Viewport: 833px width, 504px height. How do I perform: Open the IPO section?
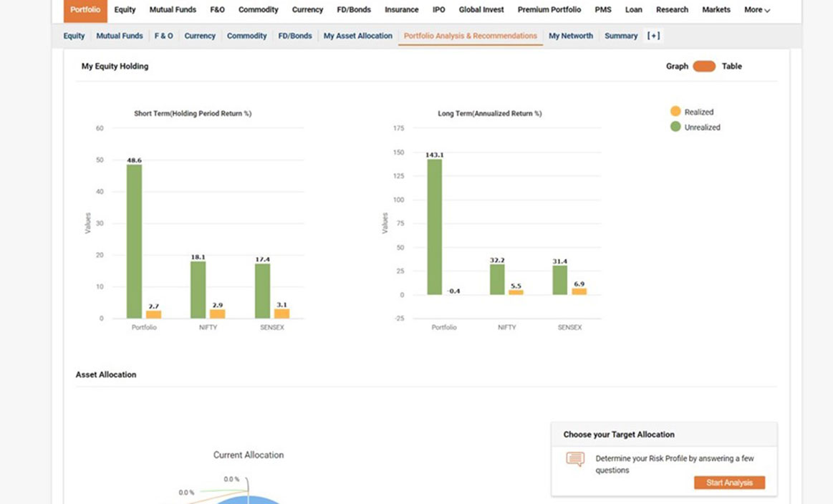(x=439, y=9)
